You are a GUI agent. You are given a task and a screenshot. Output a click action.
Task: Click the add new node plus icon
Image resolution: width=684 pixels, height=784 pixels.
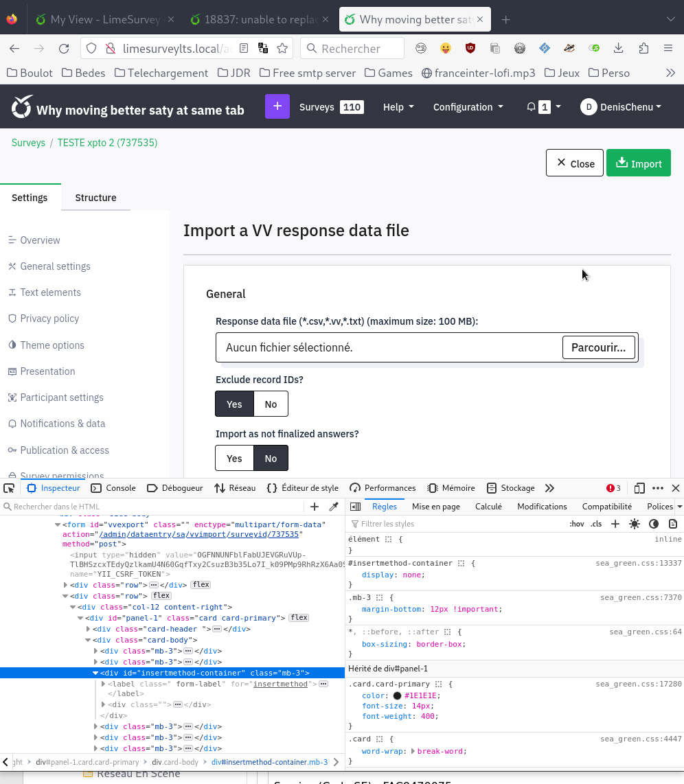tap(315, 507)
